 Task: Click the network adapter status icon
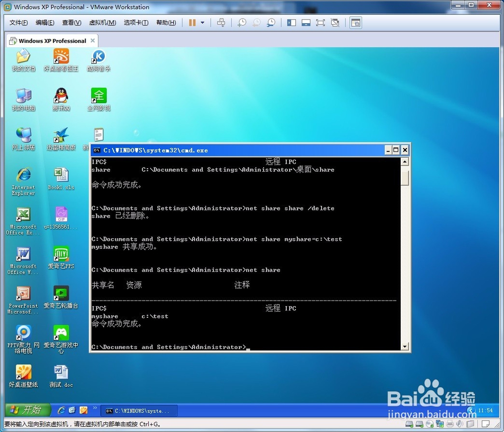coord(439,424)
